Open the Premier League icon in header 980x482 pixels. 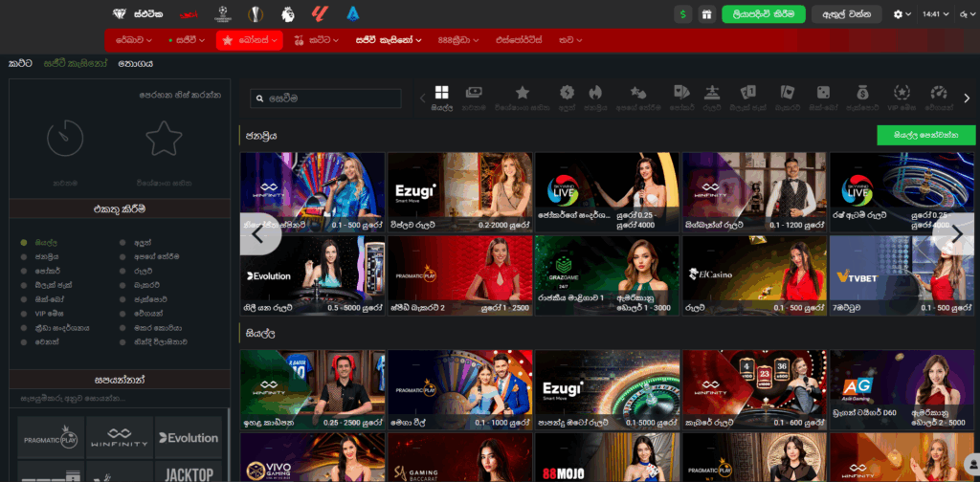[x=288, y=14]
